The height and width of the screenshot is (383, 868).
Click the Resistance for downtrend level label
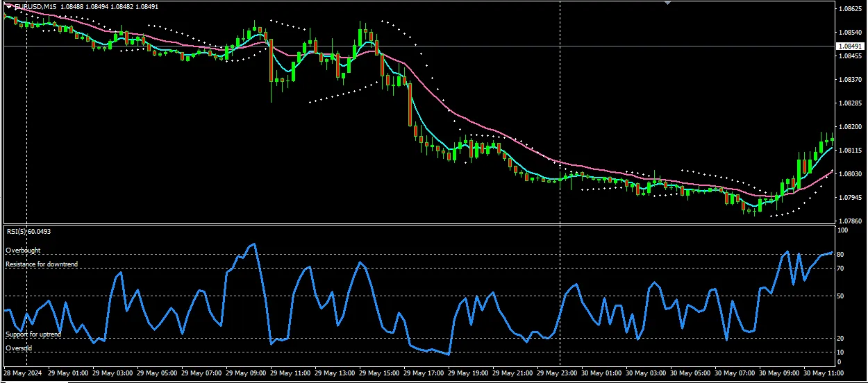42,264
